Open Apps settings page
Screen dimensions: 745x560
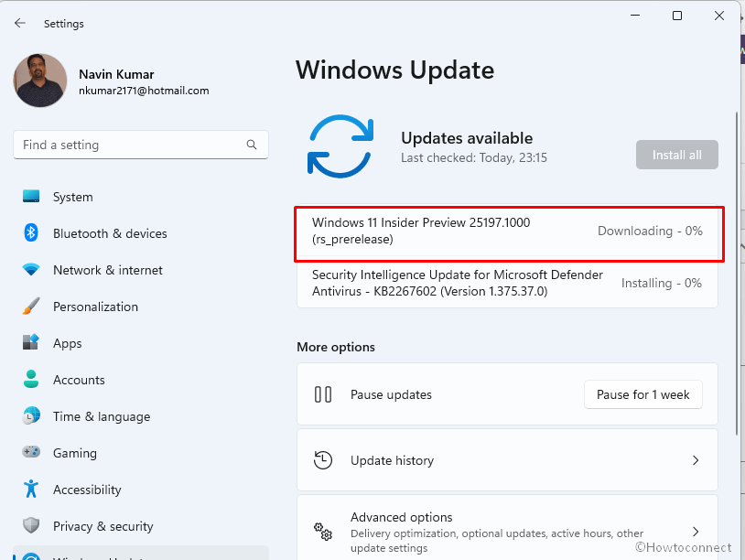[x=141, y=343]
